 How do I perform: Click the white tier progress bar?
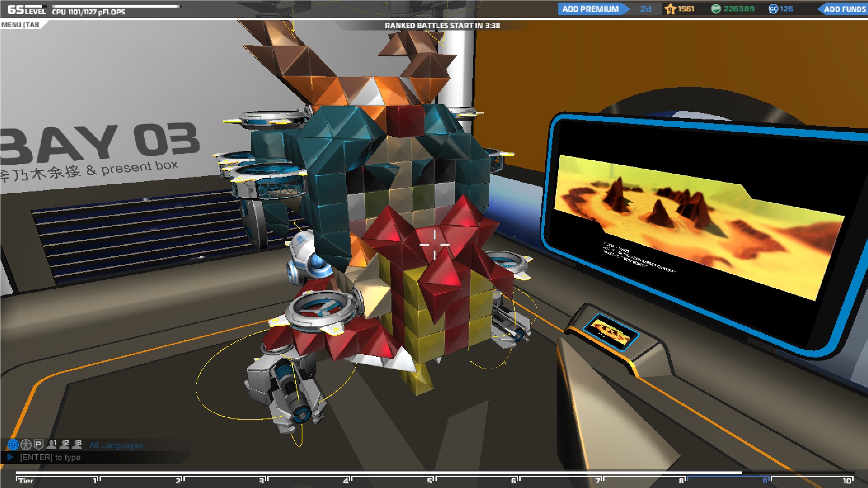(379, 472)
